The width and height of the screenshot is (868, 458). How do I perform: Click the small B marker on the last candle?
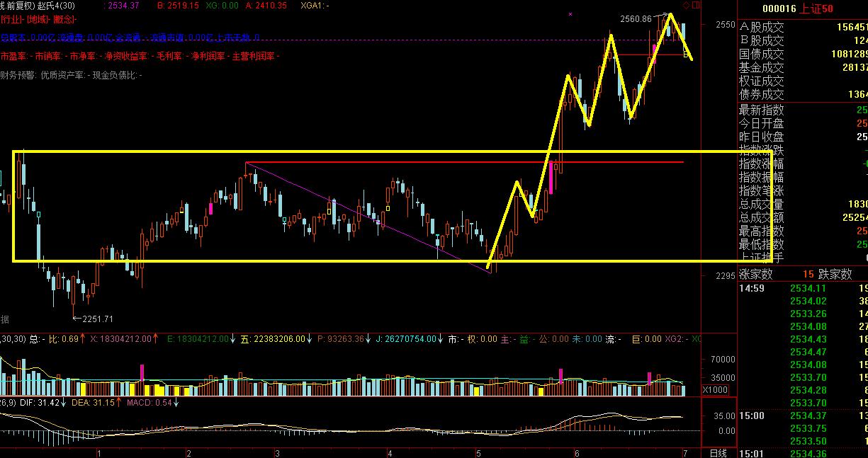[x=686, y=55]
